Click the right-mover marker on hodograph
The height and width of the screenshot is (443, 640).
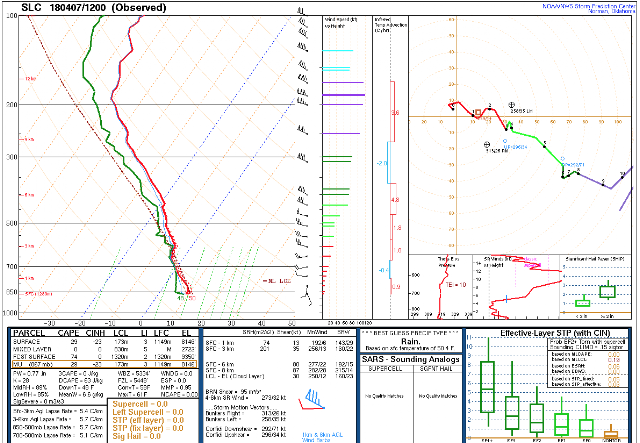tap(487, 145)
